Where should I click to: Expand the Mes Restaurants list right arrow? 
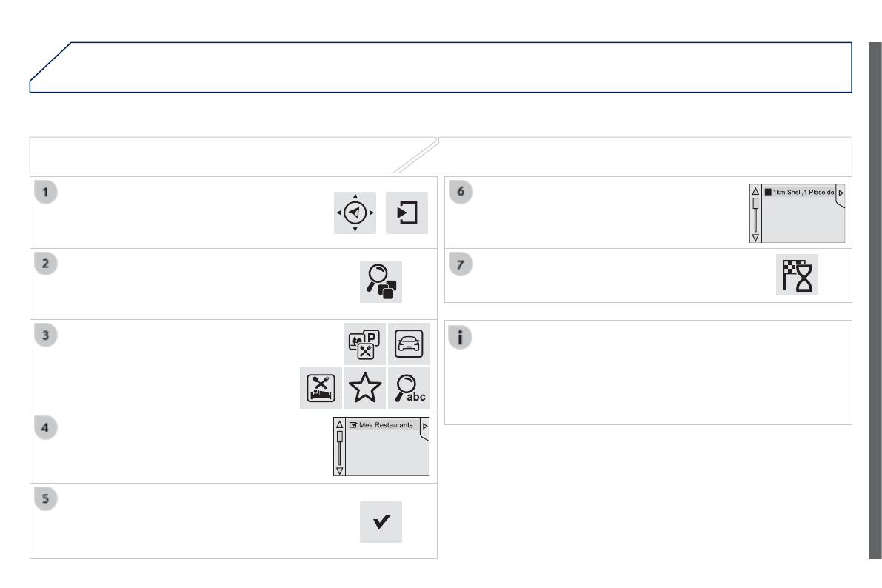424,427
